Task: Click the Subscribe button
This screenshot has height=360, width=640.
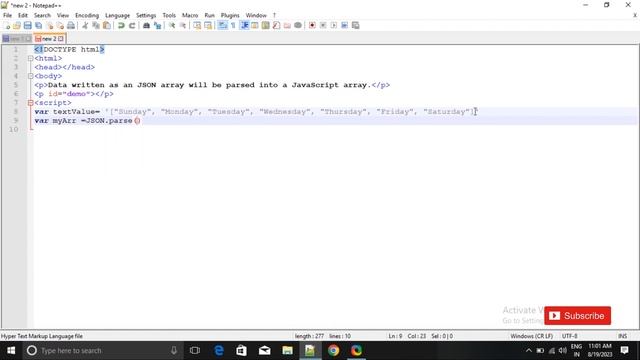Action: click(578, 316)
